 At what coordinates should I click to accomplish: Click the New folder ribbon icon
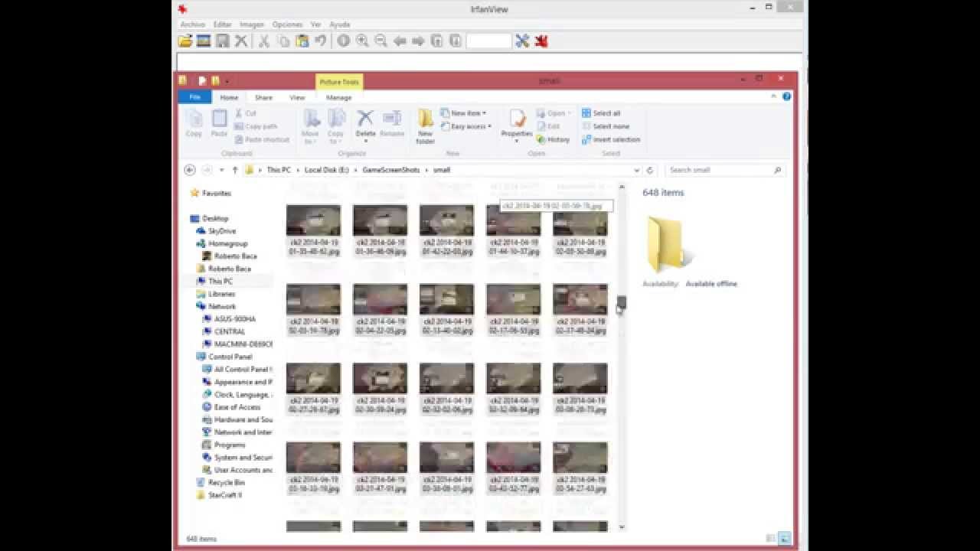click(425, 126)
